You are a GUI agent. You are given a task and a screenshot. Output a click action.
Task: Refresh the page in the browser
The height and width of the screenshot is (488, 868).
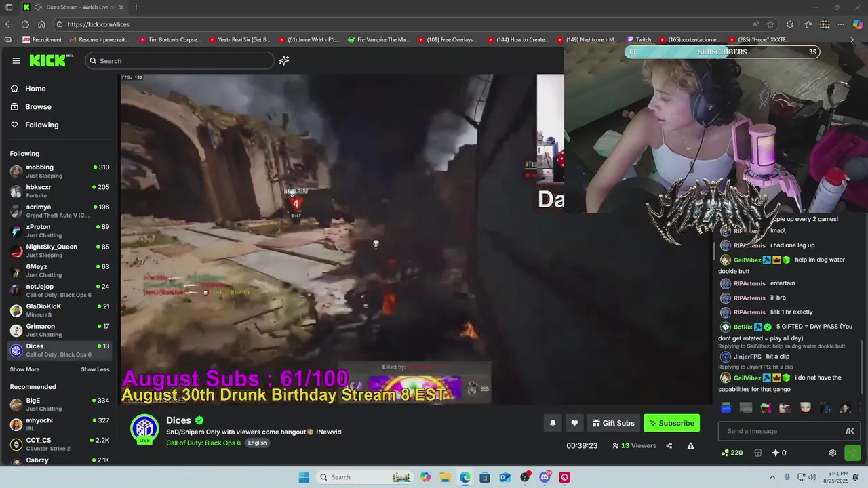point(25,24)
